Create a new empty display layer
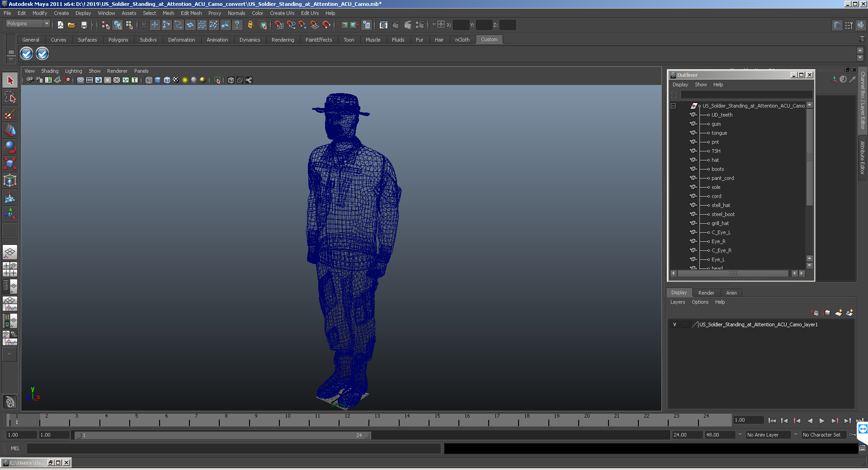 click(839, 313)
